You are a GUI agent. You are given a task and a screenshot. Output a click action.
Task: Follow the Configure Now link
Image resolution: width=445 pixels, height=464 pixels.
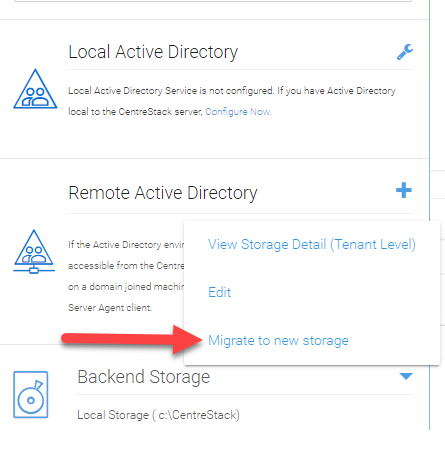pos(238,112)
